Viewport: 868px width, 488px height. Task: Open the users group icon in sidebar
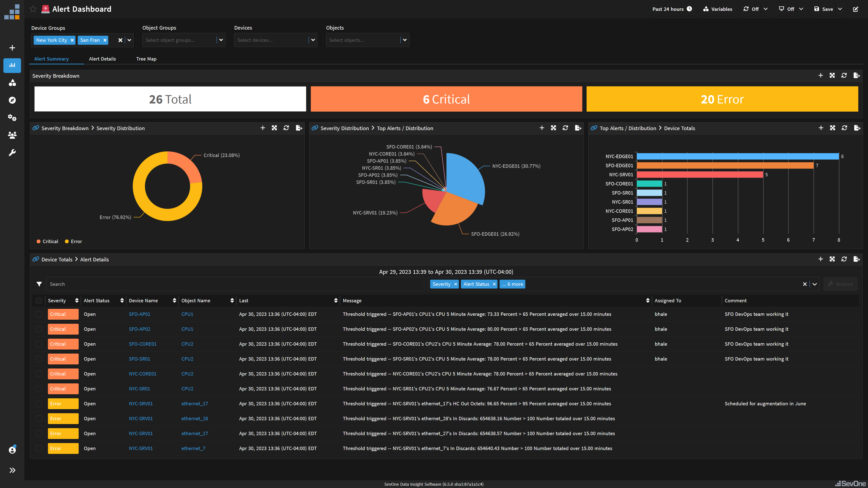click(x=12, y=135)
